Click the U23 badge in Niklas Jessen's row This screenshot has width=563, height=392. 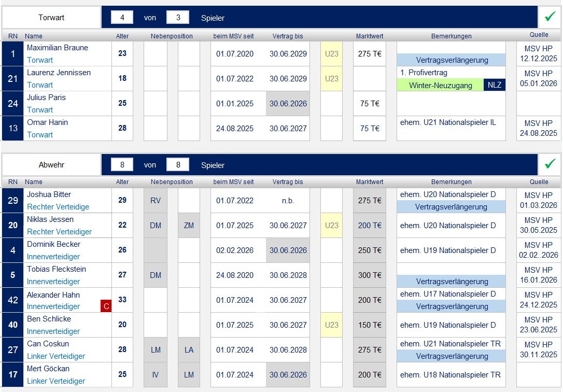332,226
